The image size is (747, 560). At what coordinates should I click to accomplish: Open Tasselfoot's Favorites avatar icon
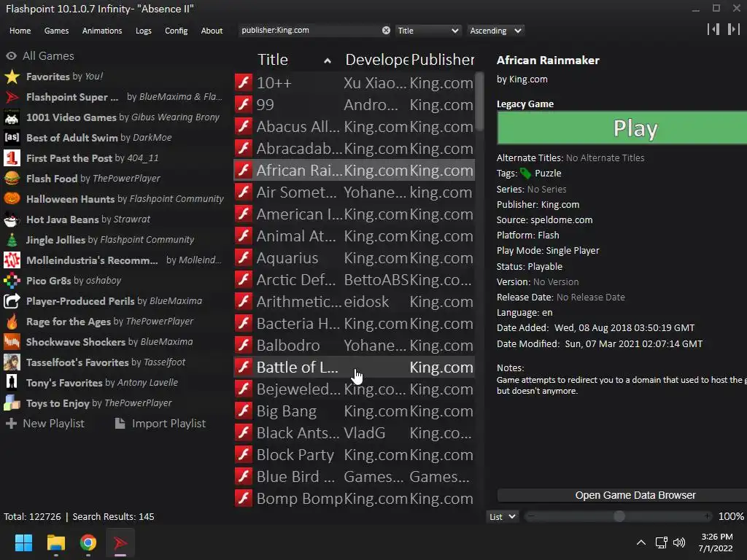(x=12, y=362)
